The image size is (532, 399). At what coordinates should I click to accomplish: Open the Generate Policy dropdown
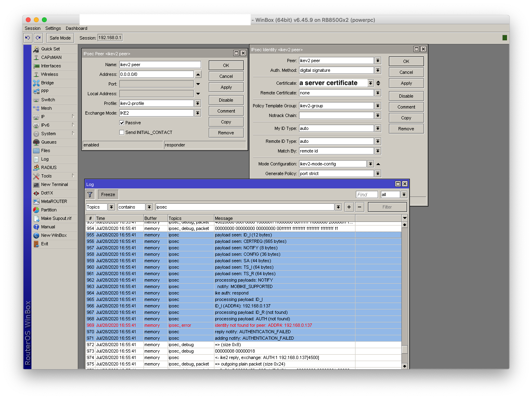pos(378,173)
